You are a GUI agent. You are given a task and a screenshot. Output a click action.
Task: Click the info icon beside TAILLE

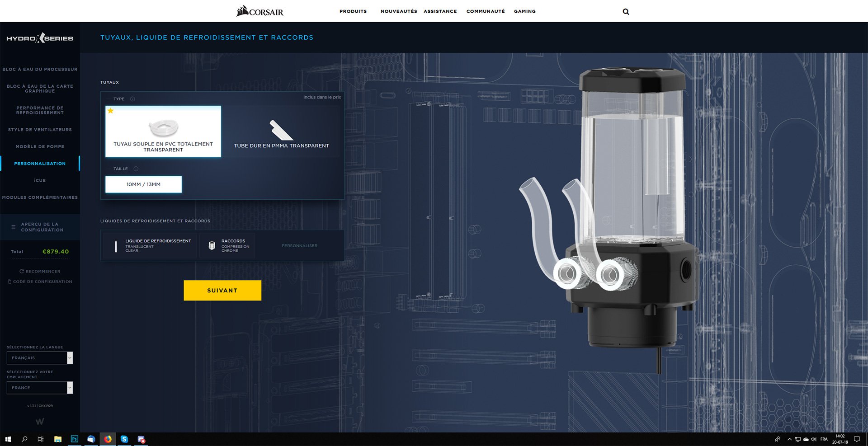136,169
